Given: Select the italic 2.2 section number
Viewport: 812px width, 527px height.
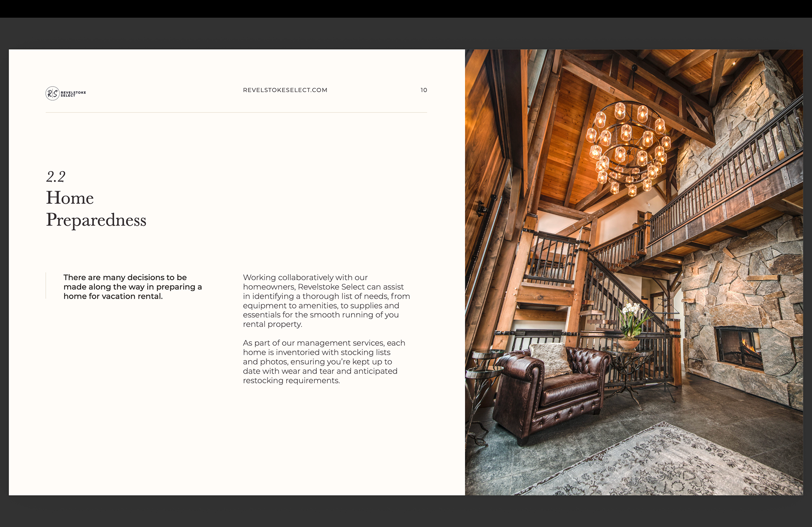Looking at the screenshot, I should [x=56, y=177].
